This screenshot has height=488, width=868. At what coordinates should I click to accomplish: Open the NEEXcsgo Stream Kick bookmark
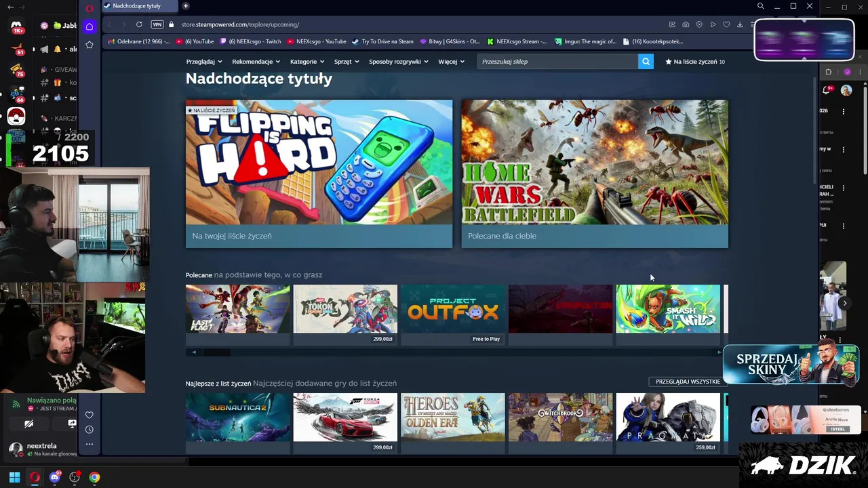[x=517, y=41]
